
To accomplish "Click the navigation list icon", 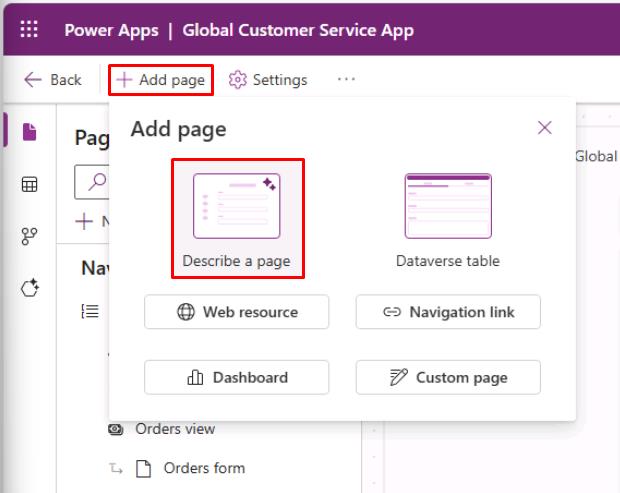I will (90, 312).
